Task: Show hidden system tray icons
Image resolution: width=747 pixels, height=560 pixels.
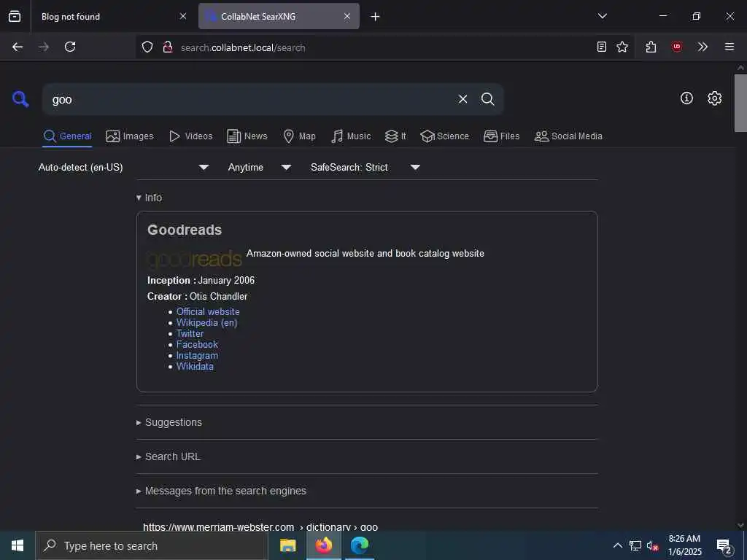Action: (x=617, y=545)
